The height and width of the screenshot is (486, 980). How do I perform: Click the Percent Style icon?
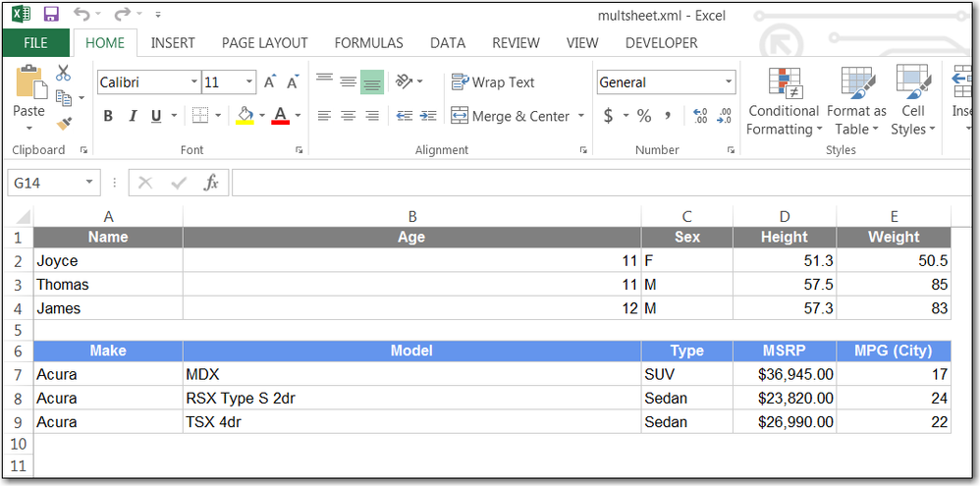[x=644, y=116]
